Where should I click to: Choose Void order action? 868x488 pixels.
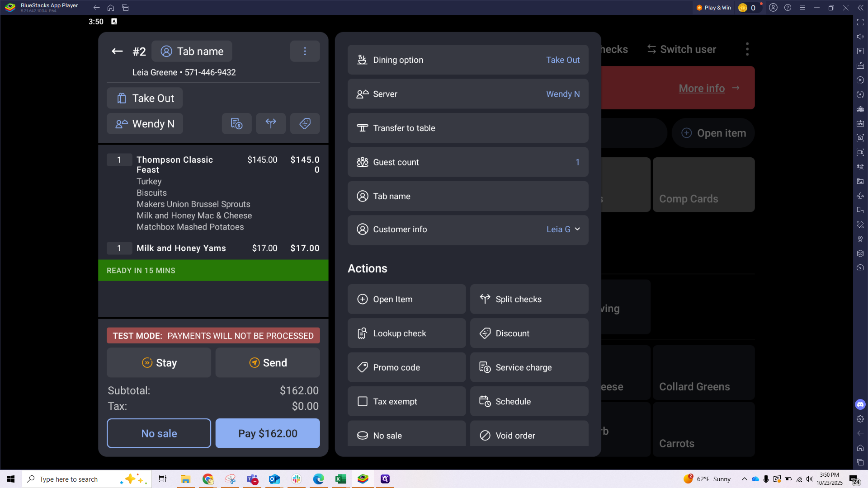point(529,435)
